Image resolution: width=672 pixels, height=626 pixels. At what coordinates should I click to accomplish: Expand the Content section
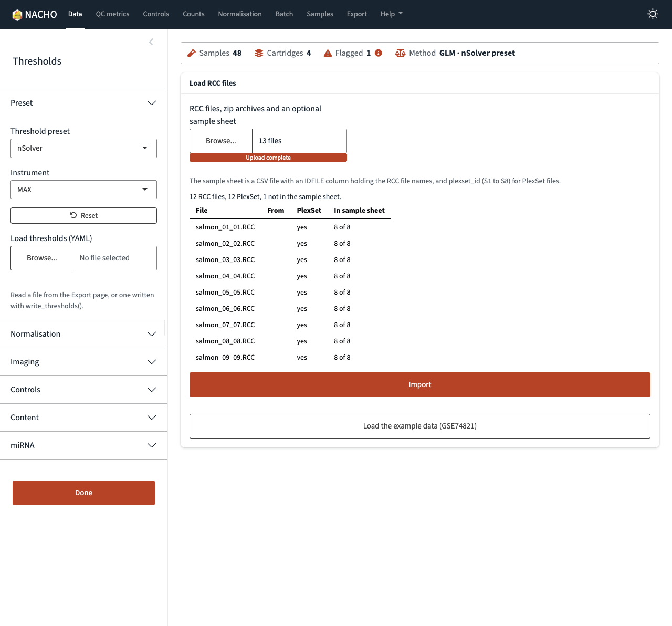pos(83,418)
